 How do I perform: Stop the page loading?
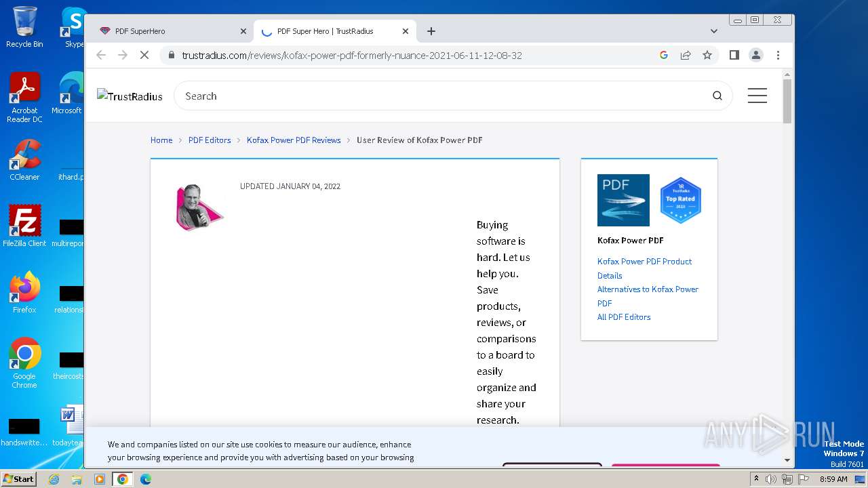144,55
